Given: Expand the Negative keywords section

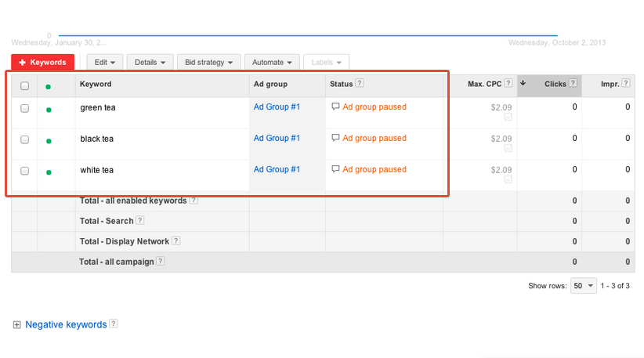Looking at the screenshot, I should [x=17, y=324].
